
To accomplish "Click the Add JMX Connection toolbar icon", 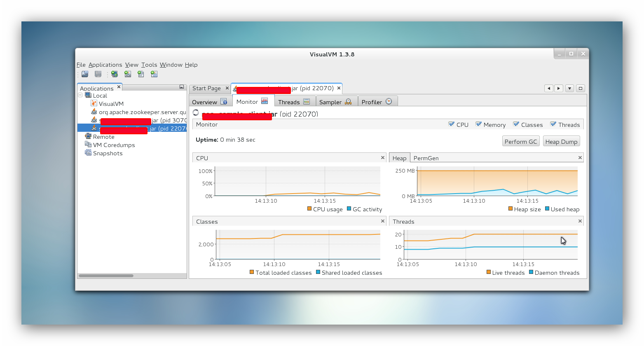I will point(128,74).
